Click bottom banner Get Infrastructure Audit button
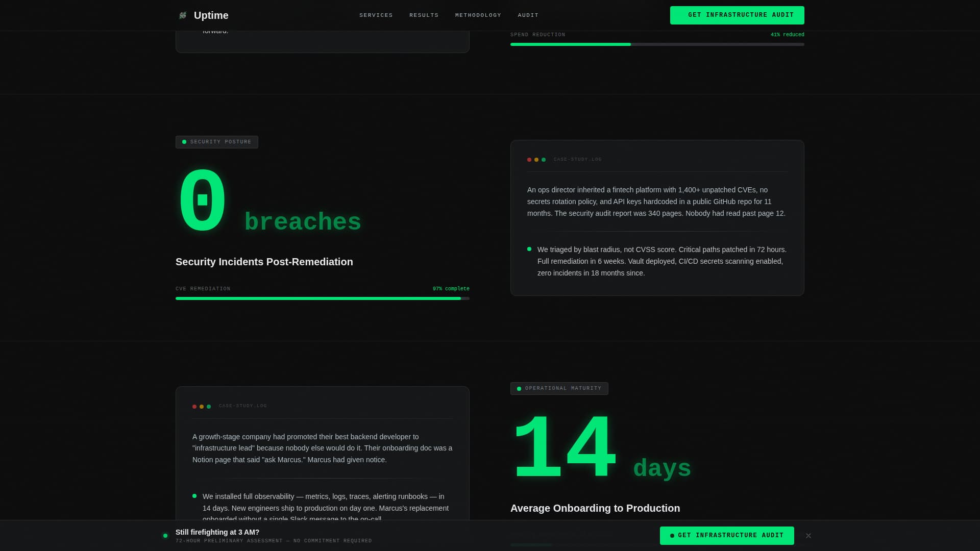The width and height of the screenshot is (980, 551). click(x=727, y=536)
